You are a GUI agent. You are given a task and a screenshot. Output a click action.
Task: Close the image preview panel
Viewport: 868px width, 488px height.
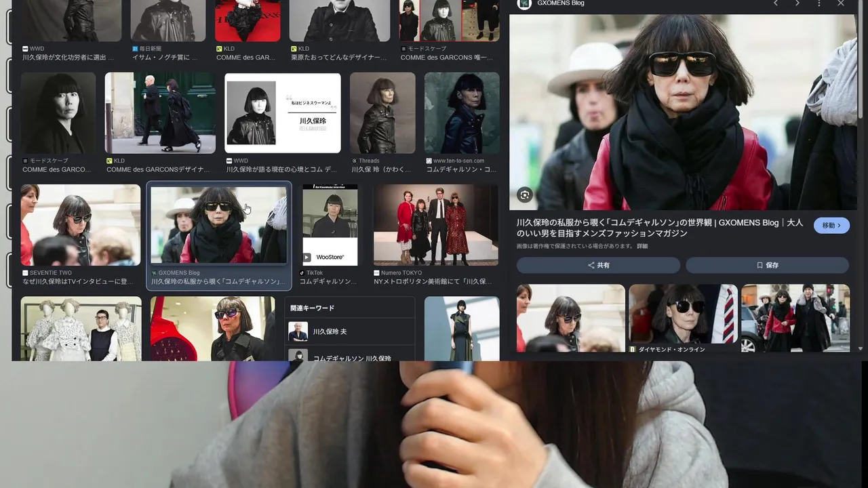[x=841, y=3]
